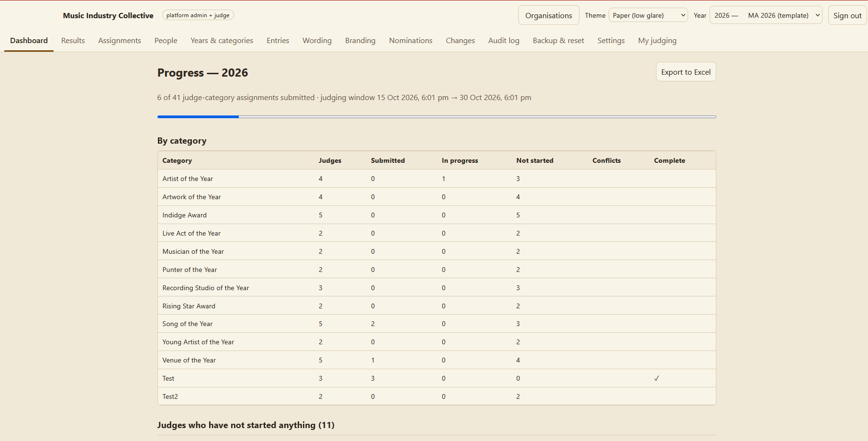Select Live Act of the Year row
868x441 pixels.
coord(436,233)
